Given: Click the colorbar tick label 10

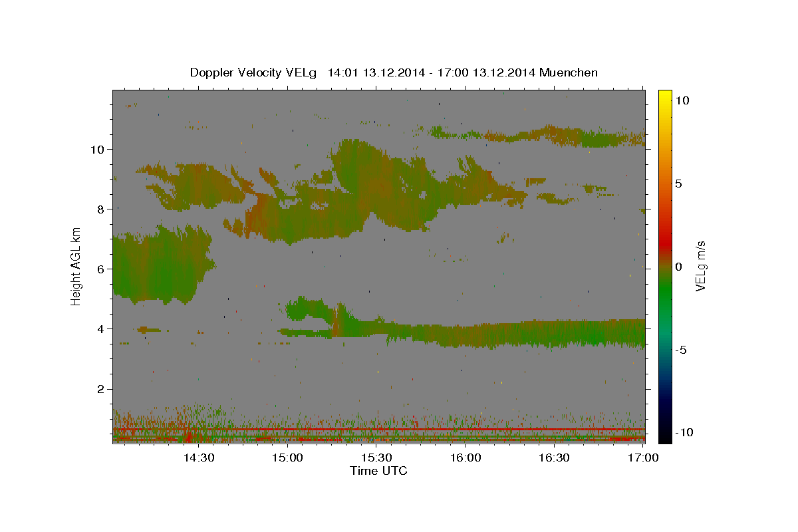Looking at the screenshot, I should pyautogui.click(x=682, y=100).
